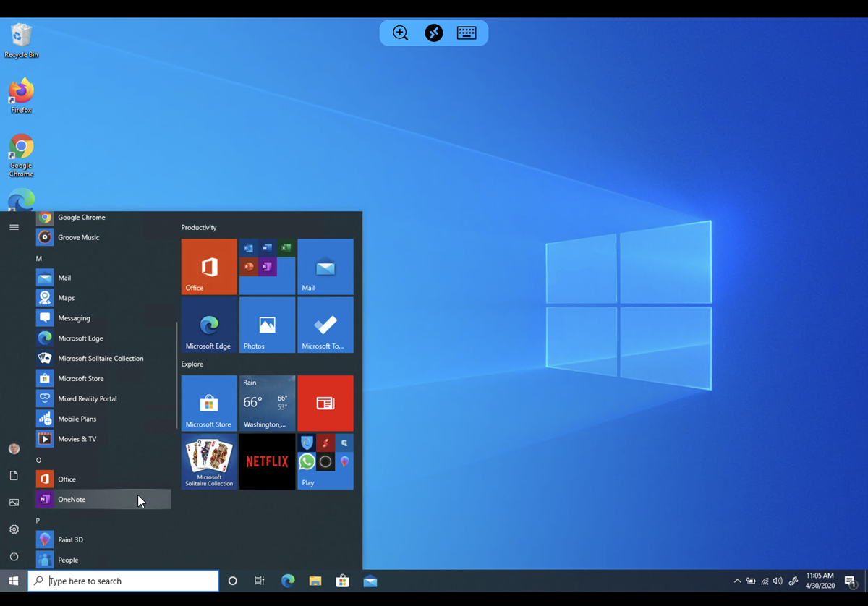The image size is (868, 606).
Task: Open the Netflix tile
Action: [x=267, y=461]
